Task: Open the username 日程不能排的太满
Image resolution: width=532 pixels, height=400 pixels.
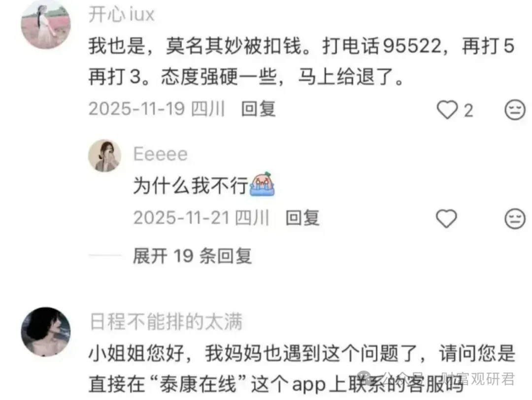Action: click(x=166, y=321)
